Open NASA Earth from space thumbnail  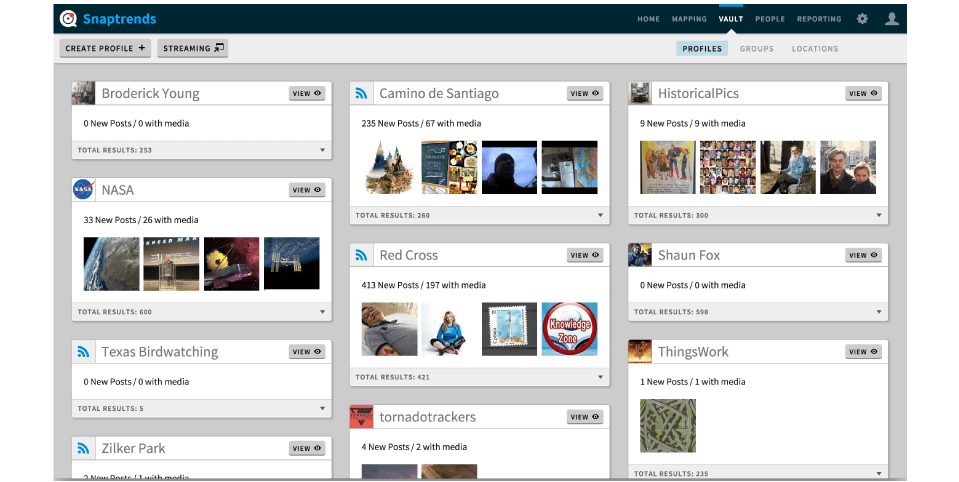(x=111, y=264)
